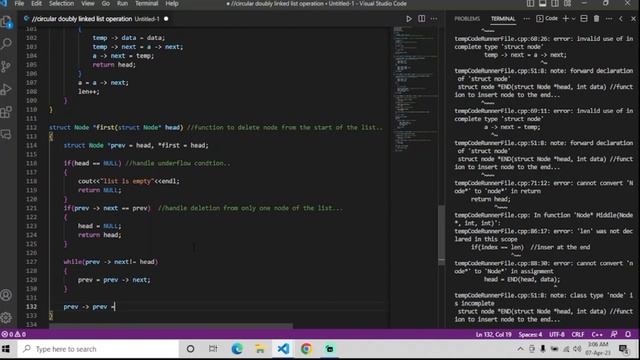Image resolution: width=640 pixels, height=360 pixels.
Task: Open Customize Layout icon
Action: tap(567, 4)
